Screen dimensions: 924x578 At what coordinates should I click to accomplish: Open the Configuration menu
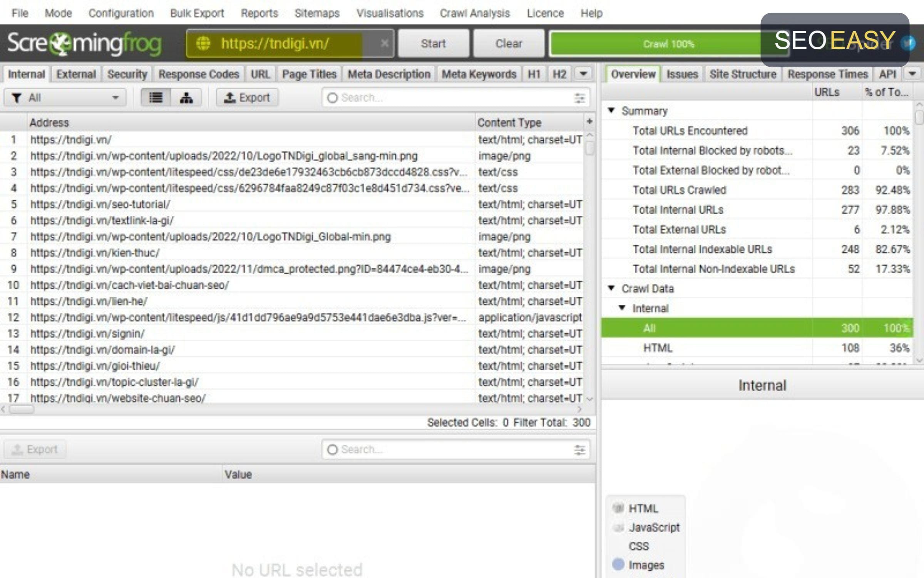(121, 13)
